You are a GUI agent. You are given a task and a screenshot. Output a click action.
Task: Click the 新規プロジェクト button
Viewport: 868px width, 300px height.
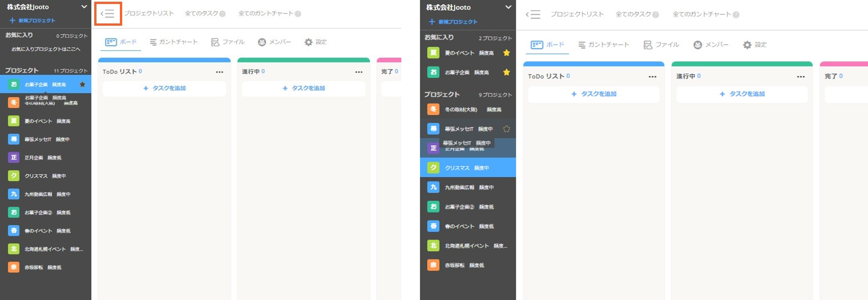(32, 21)
